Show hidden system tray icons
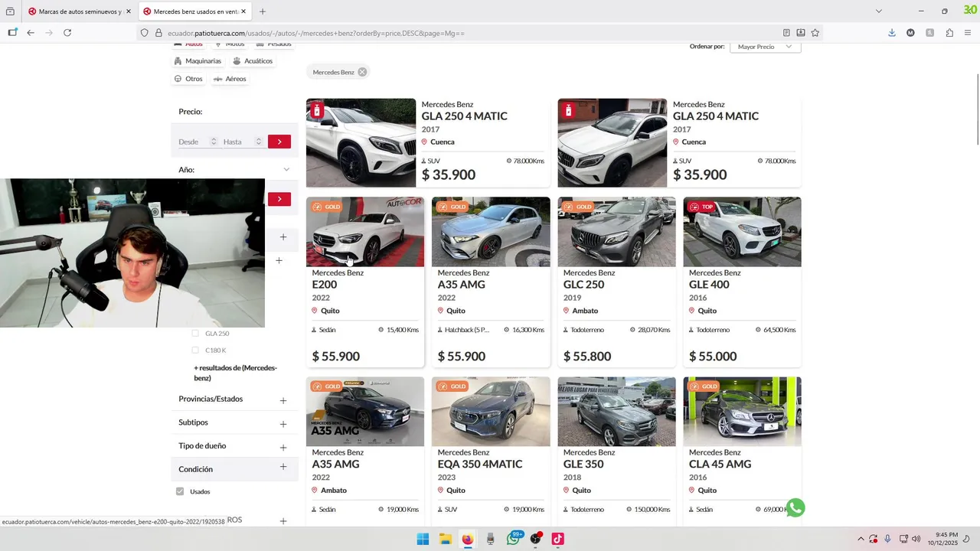The image size is (980, 551). pyautogui.click(x=860, y=539)
